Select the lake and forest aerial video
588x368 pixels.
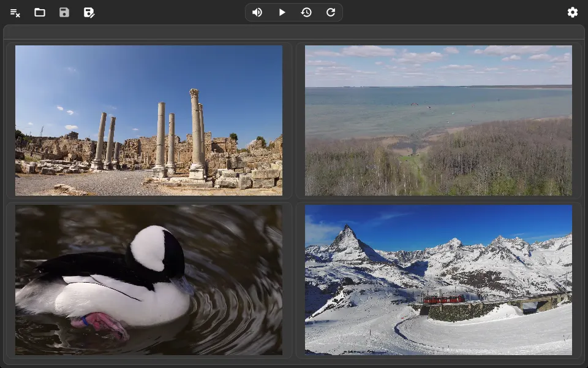(439, 121)
